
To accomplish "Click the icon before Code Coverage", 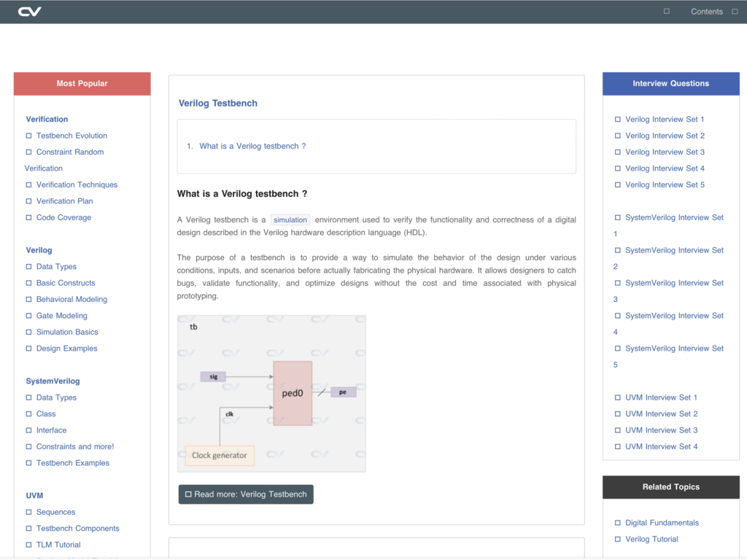I will click(x=29, y=217).
